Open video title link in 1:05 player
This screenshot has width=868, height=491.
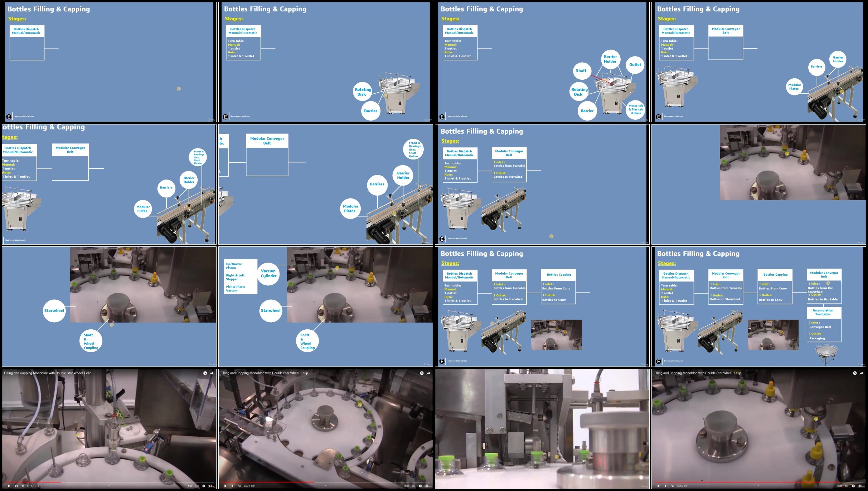click(x=697, y=373)
